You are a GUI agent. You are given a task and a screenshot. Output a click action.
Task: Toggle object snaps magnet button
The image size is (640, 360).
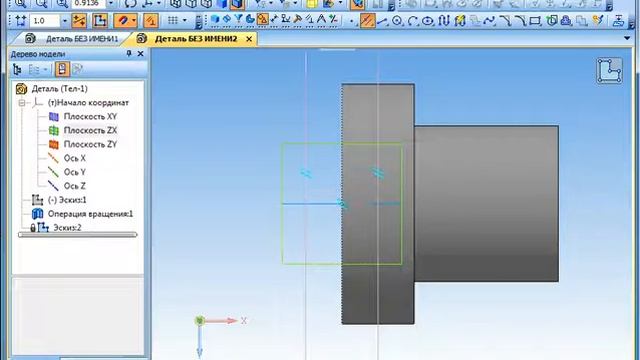tap(122, 20)
